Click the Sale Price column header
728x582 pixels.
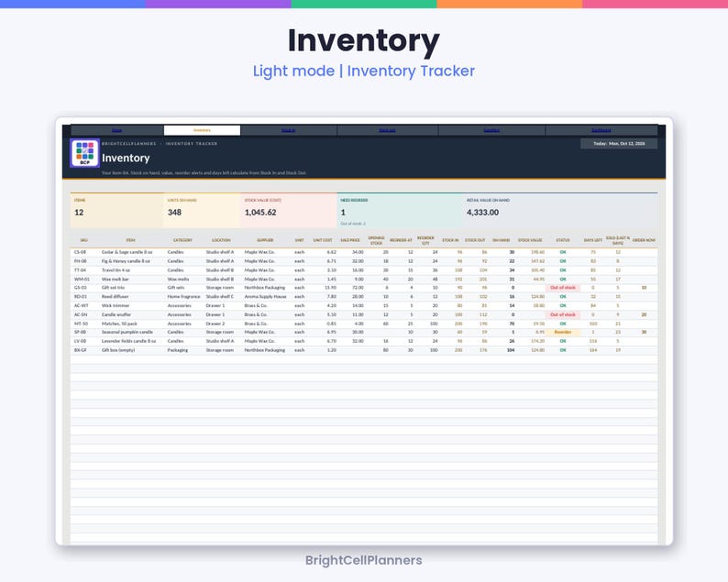[350, 240]
